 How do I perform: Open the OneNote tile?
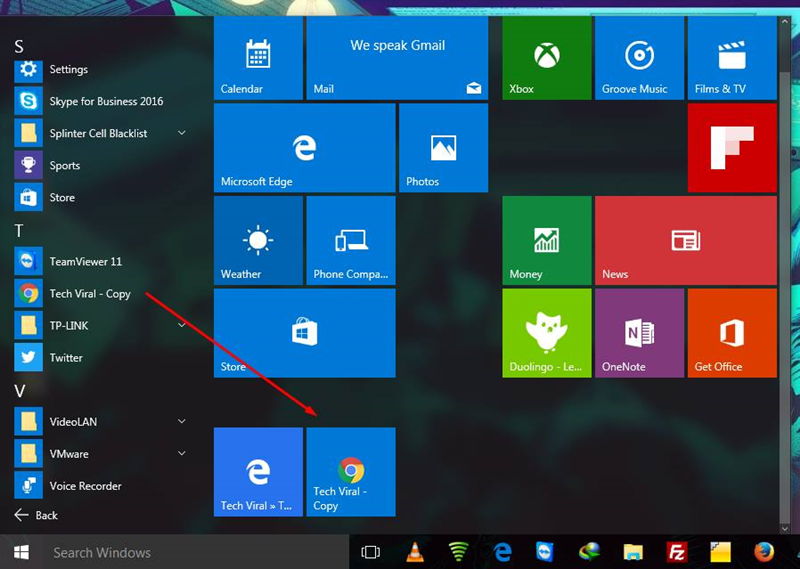(x=639, y=333)
